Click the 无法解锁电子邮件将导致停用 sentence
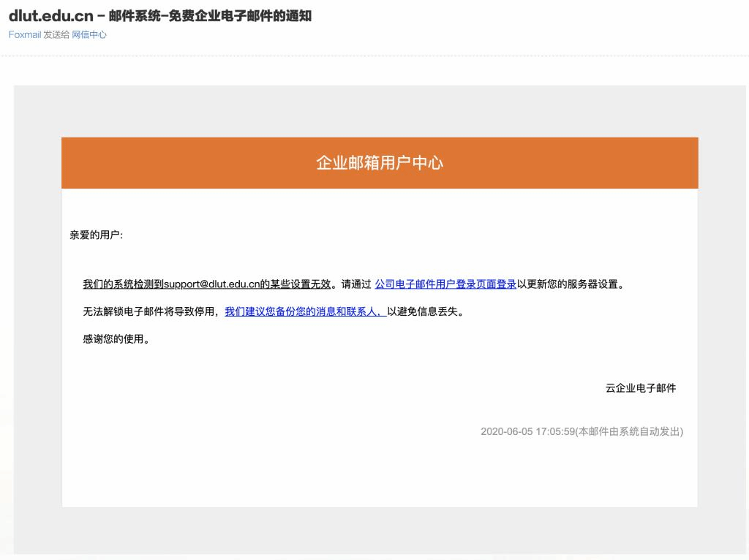The height and width of the screenshot is (560, 749). click(x=151, y=311)
